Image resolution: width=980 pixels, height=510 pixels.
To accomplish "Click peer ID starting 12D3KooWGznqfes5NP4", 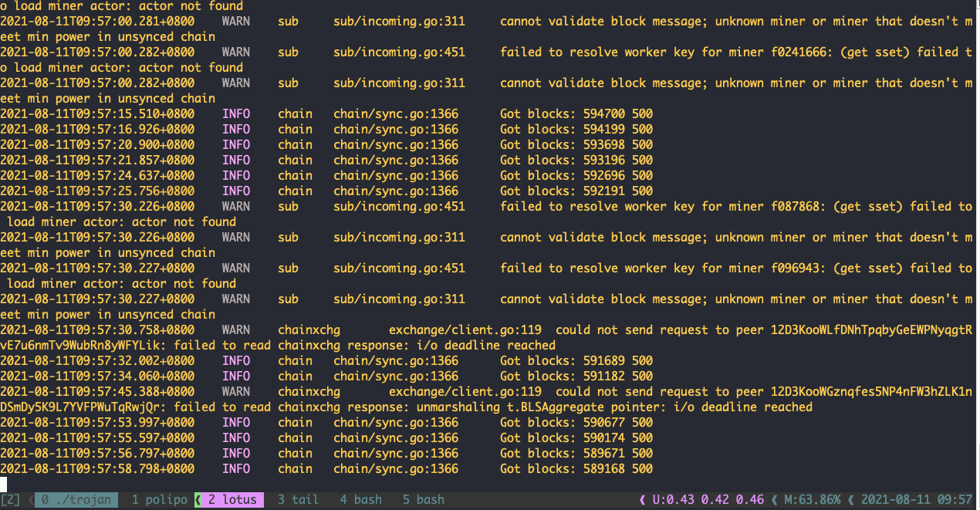I will pos(872,391).
